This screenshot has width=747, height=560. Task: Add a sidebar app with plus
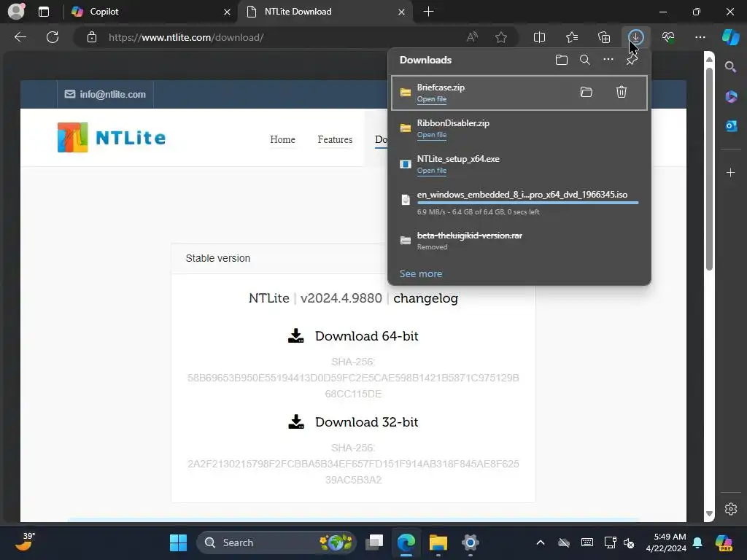pyautogui.click(x=731, y=172)
